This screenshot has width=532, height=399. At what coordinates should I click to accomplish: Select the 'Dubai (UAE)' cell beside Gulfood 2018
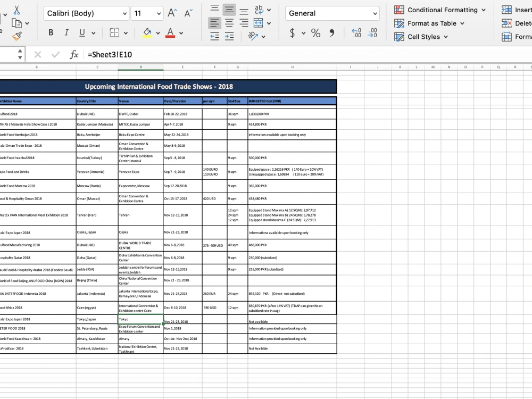97,114
